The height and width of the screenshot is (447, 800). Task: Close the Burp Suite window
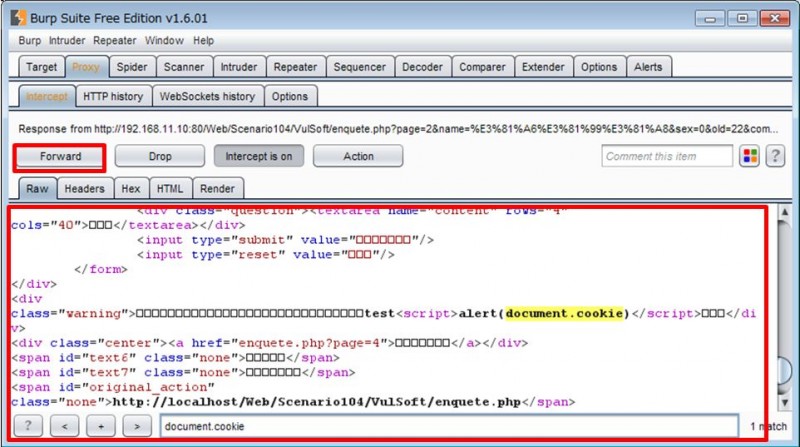click(774, 19)
